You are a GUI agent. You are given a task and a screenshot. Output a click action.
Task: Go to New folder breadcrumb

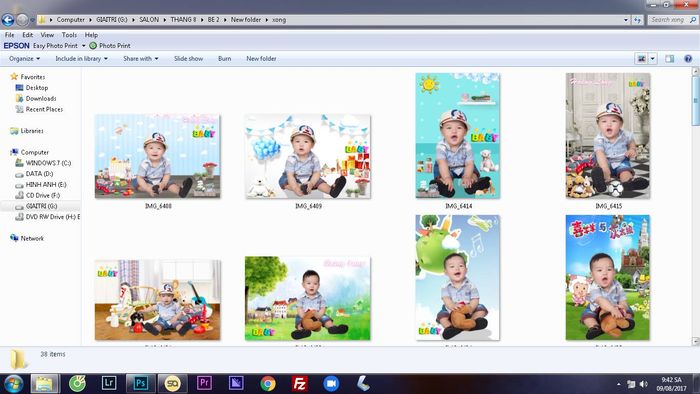[246, 20]
